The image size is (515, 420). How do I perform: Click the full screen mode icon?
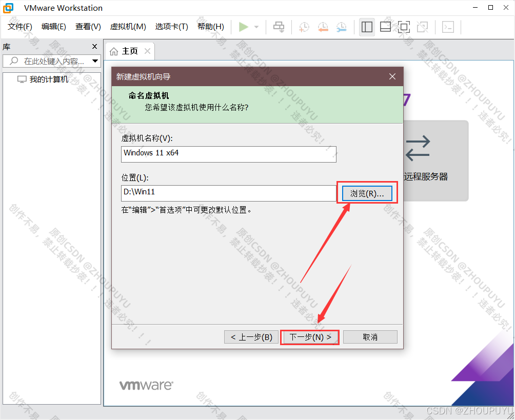click(x=404, y=27)
